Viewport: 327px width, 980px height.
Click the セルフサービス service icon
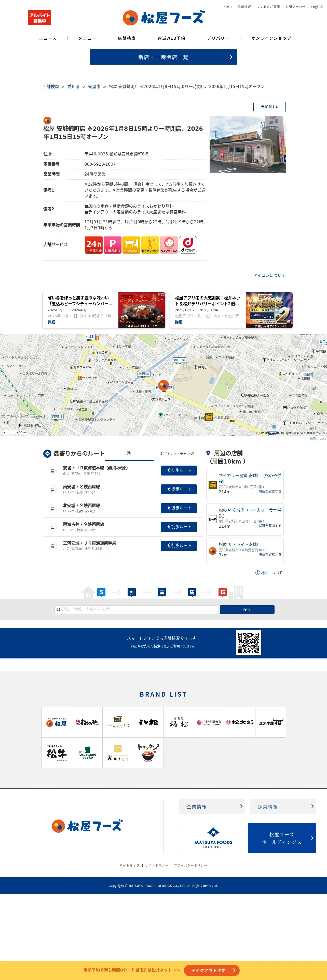point(169,245)
